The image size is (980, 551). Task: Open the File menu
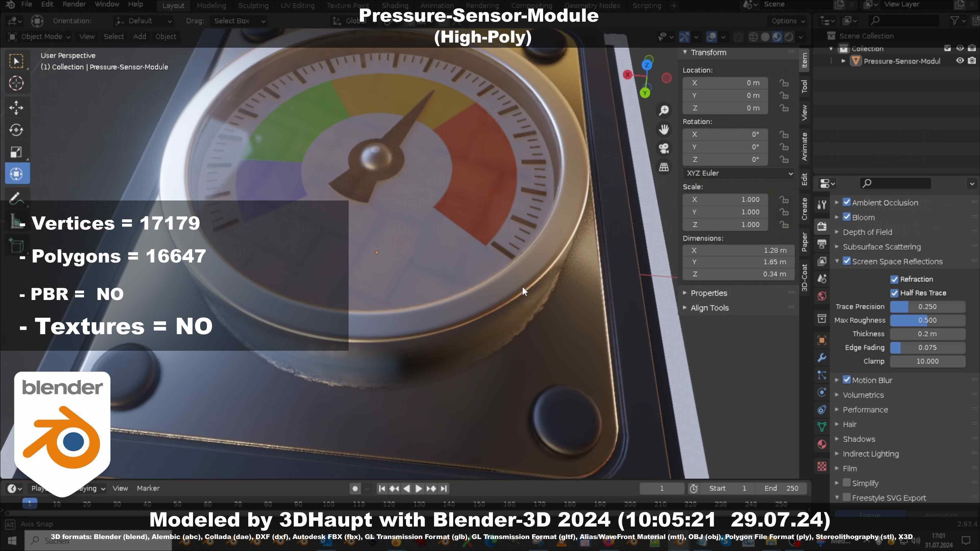click(26, 5)
